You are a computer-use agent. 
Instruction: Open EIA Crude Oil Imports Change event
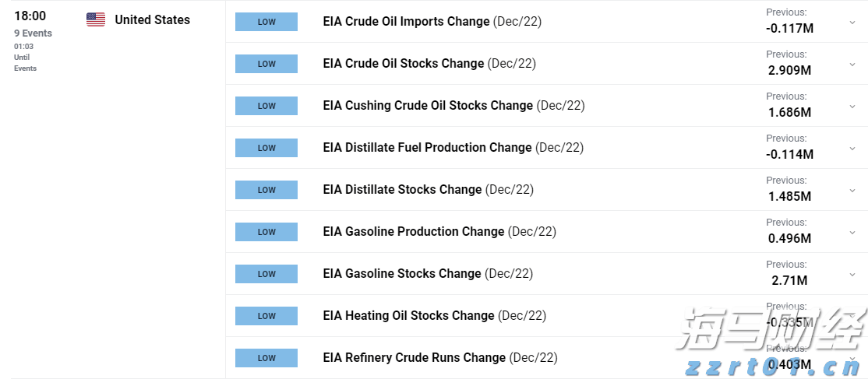406,22
